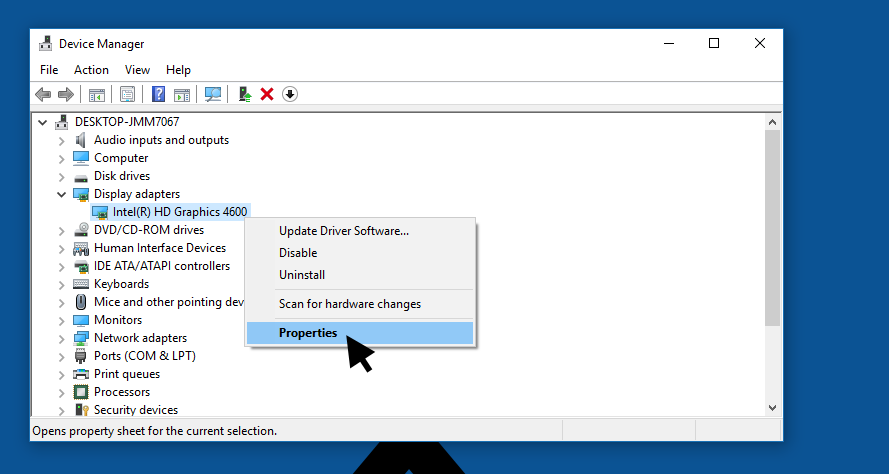Expand the Keyboards chevron
The height and width of the screenshot is (474, 889).
[x=61, y=284]
